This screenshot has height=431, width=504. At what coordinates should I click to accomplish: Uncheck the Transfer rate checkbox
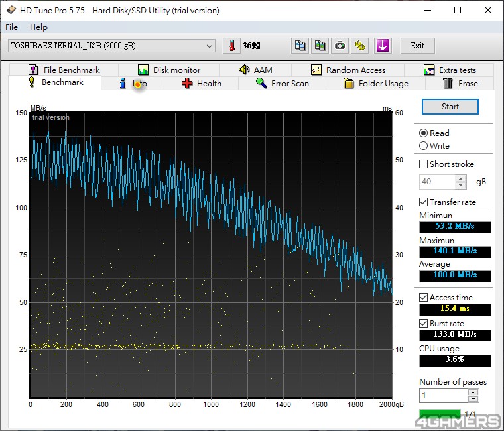(423, 202)
